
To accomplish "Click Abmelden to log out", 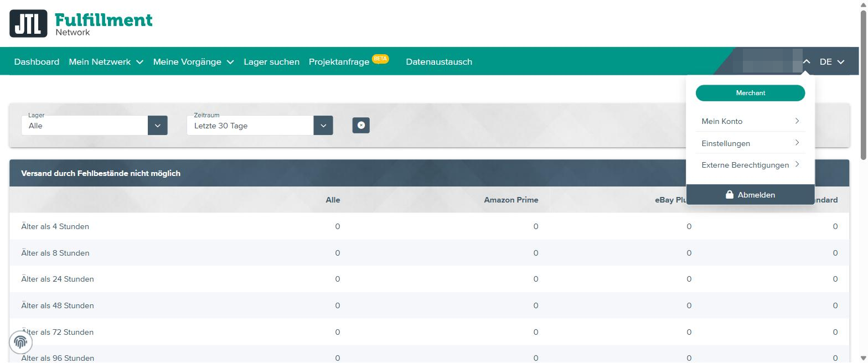I will pyautogui.click(x=750, y=195).
